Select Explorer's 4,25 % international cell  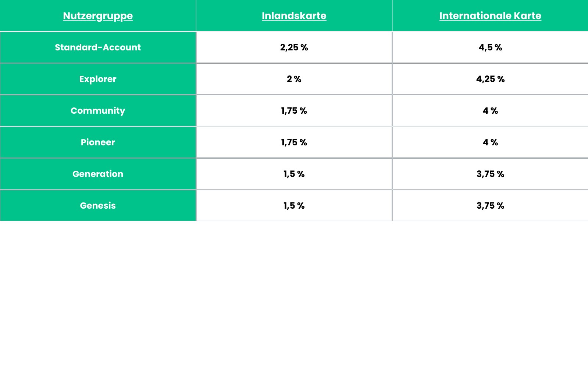tap(490, 79)
